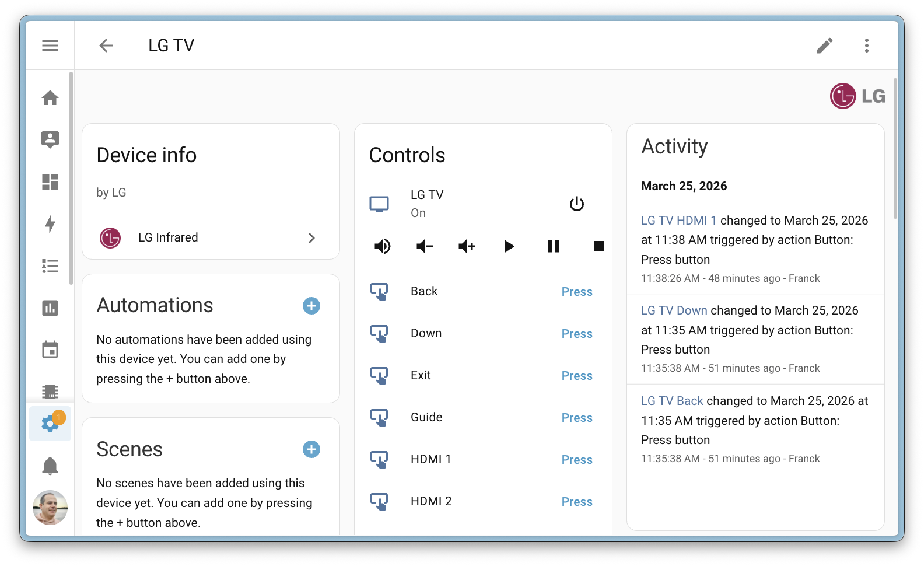
Task: Pause the TV playback
Action: coord(553,246)
